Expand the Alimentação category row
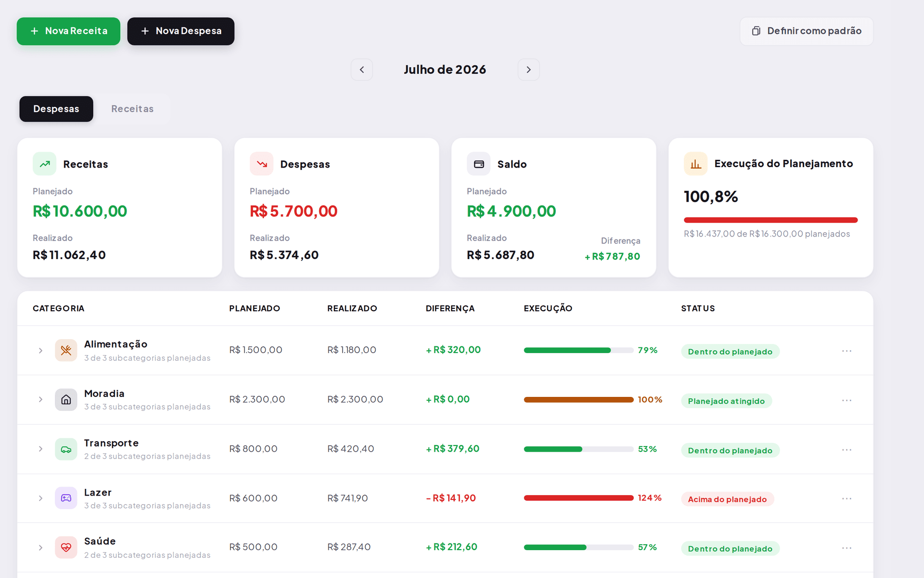924x578 pixels. pyautogui.click(x=41, y=351)
